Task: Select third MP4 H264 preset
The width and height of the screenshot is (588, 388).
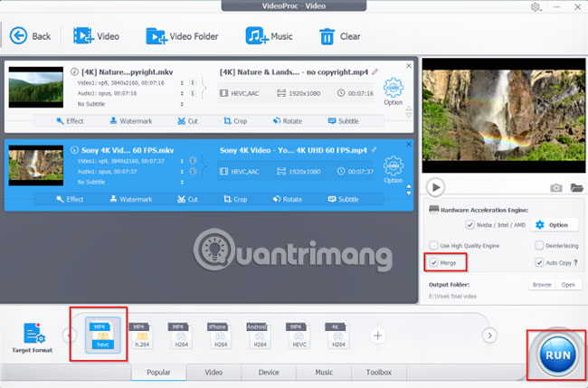Action: point(181,336)
